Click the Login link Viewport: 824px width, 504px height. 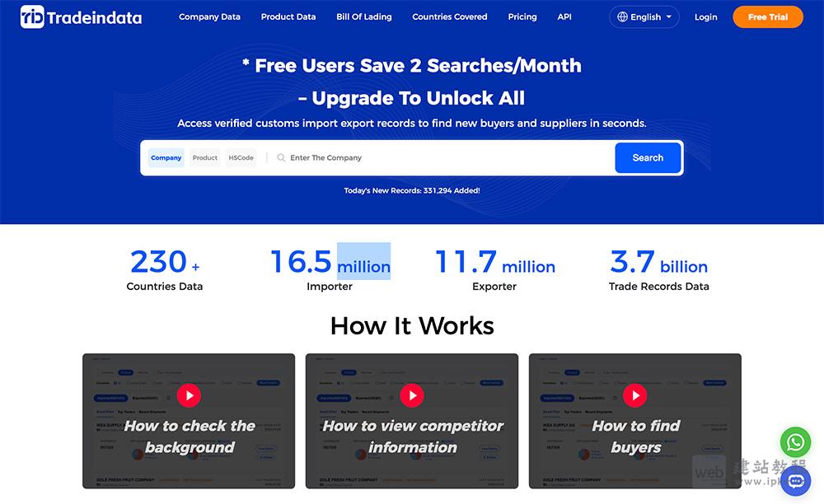point(705,17)
